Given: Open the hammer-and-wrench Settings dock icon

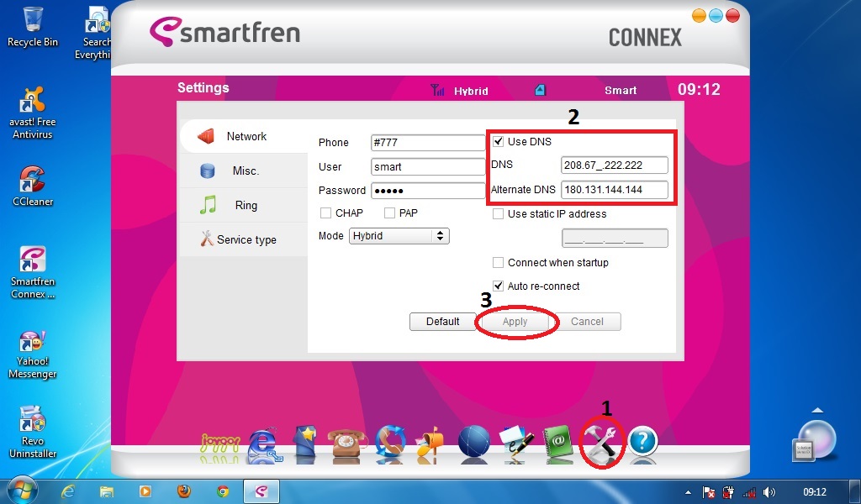Looking at the screenshot, I should coord(602,442).
